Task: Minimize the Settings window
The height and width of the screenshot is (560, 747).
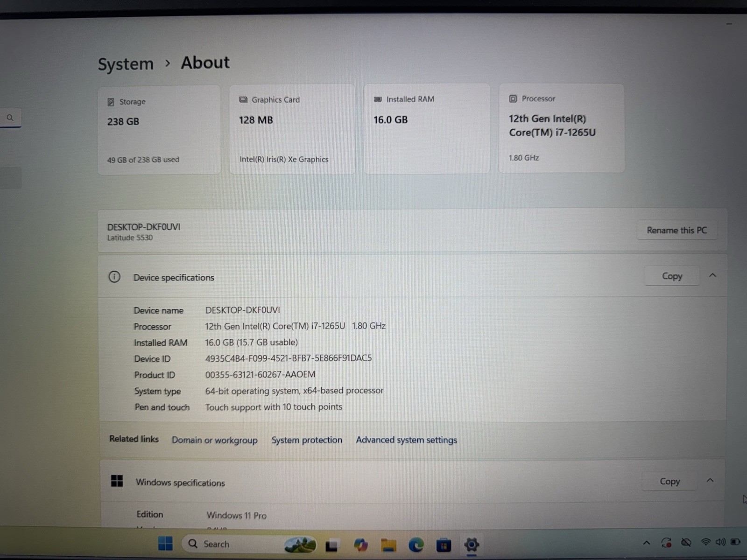Action: tap(729, 24)
